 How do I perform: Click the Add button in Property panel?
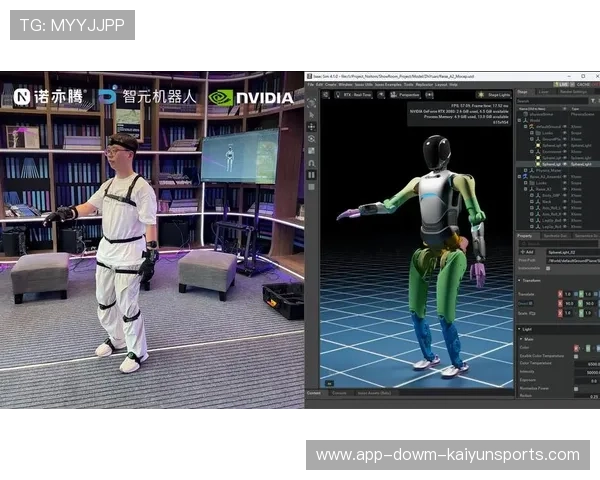(526, 252)
